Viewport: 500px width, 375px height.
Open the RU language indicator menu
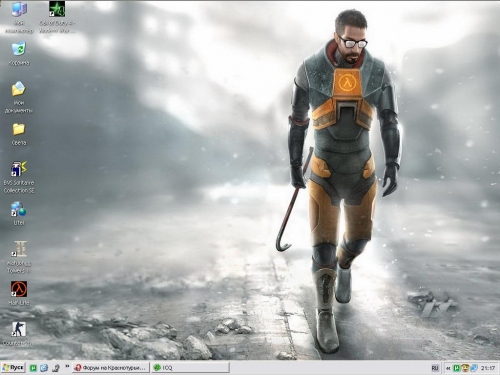pos(435,368)
